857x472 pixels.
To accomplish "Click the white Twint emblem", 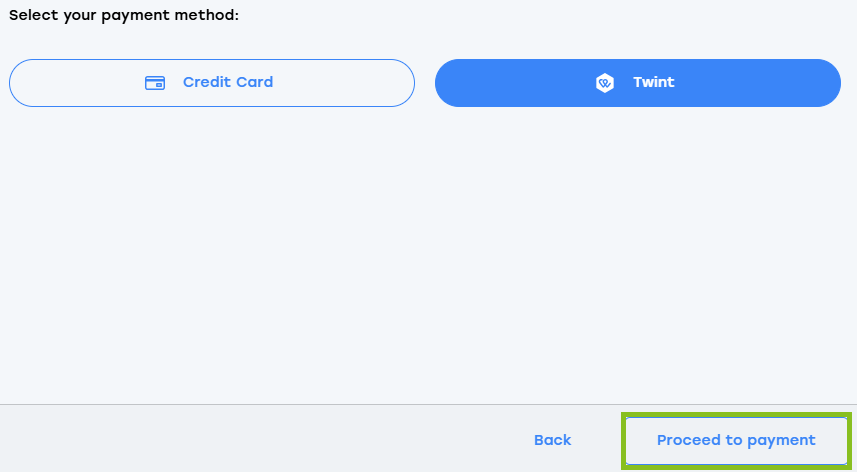I will pyautogui.click(x=604, y=83).
